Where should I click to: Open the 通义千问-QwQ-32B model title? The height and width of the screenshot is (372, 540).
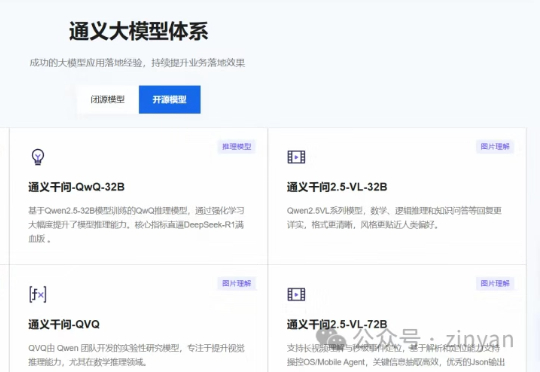tap(76, 187)
